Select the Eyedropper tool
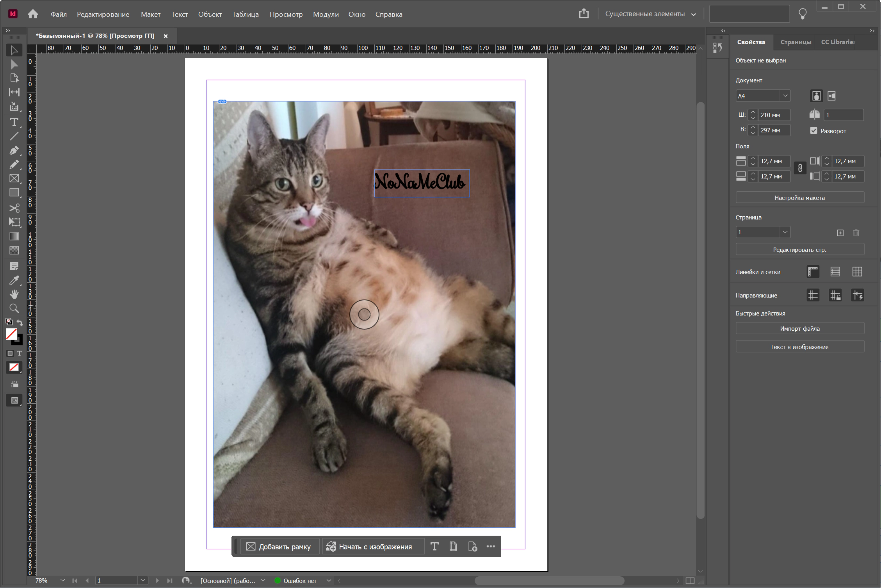 pos(14,280)
